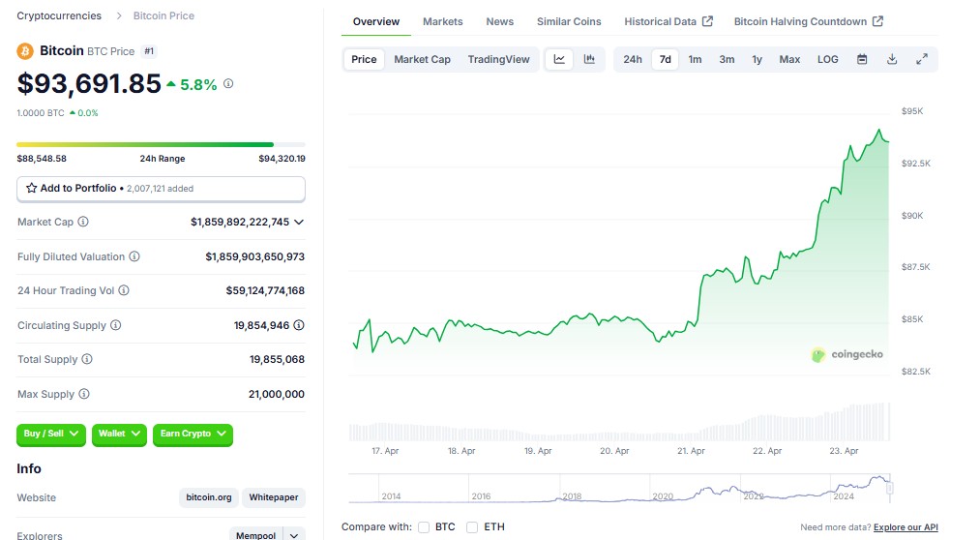
Task: Click the #1 rank badge
Action: click(x=149, y=51)
